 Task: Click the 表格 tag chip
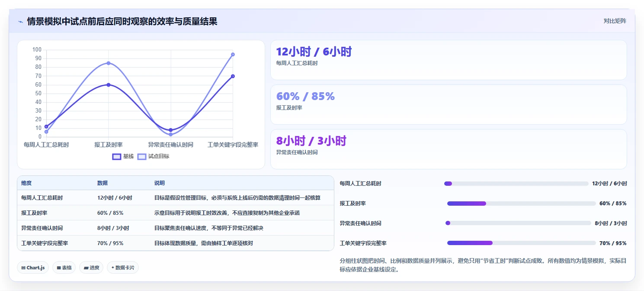(64, 268)
